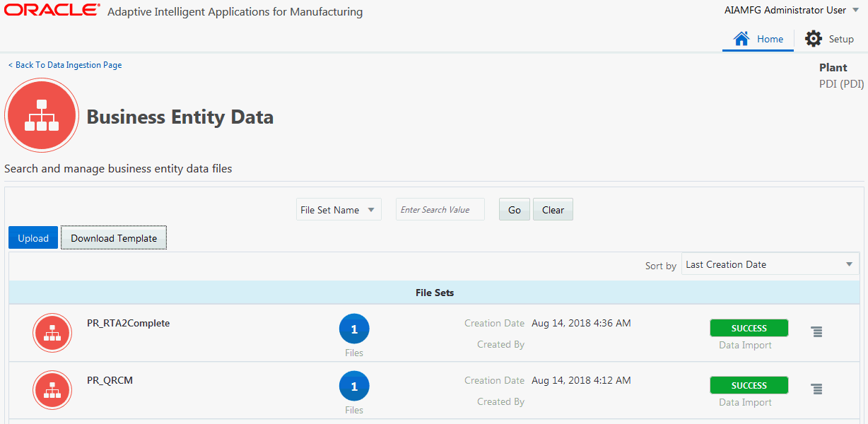
Task: Click the Home house icon
Action: pos(741,38)
